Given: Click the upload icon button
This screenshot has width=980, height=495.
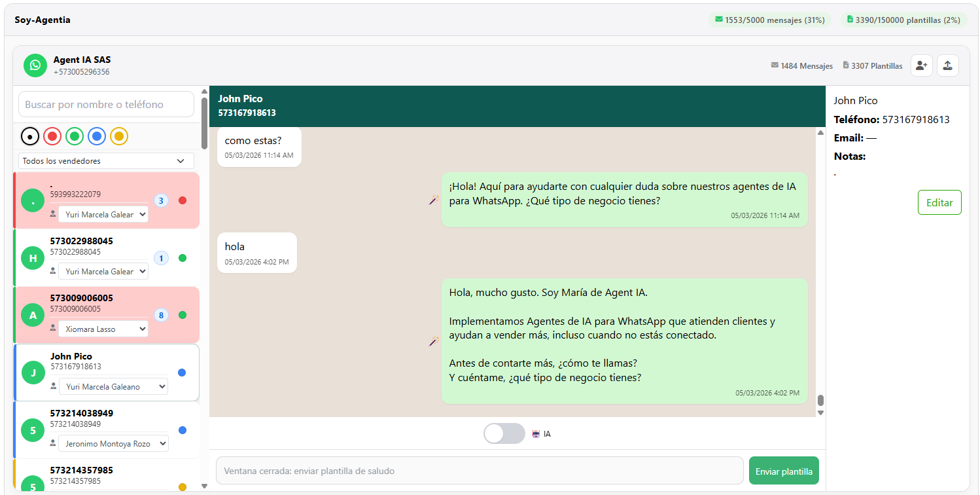Looking at the screenshot, I should tap(948, 65).
